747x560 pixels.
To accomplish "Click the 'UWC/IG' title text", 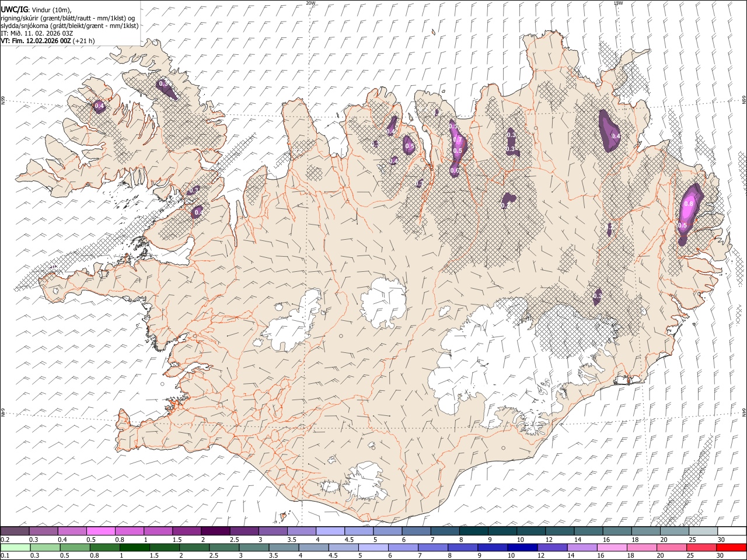I will point(14,9).
